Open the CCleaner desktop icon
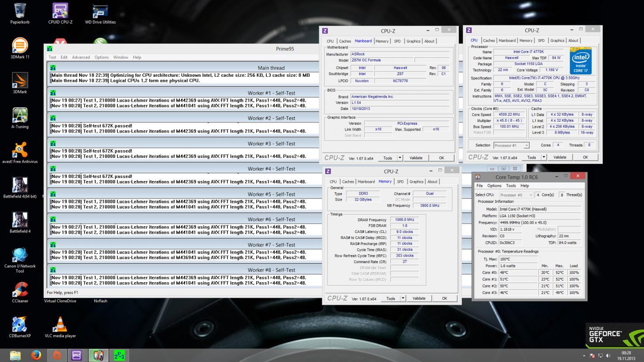Image resolution: width=644 pixels, height=362 pixels. pos(20,292)
